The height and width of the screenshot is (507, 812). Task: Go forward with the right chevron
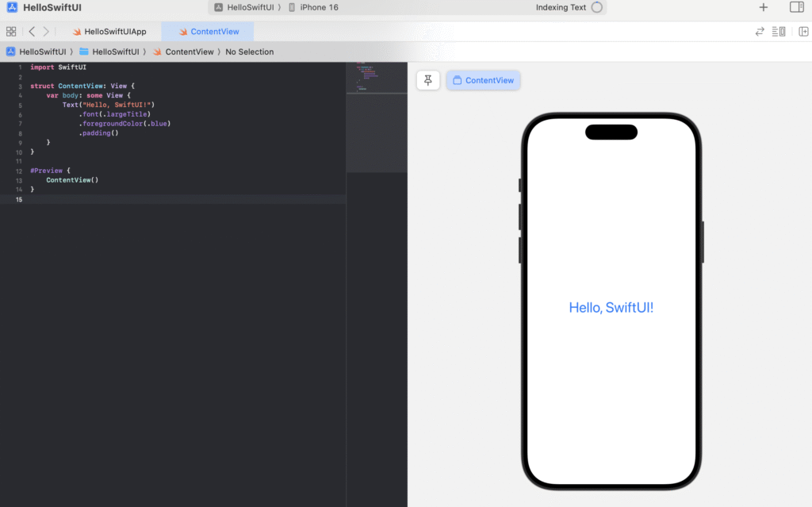pos(46,32)
